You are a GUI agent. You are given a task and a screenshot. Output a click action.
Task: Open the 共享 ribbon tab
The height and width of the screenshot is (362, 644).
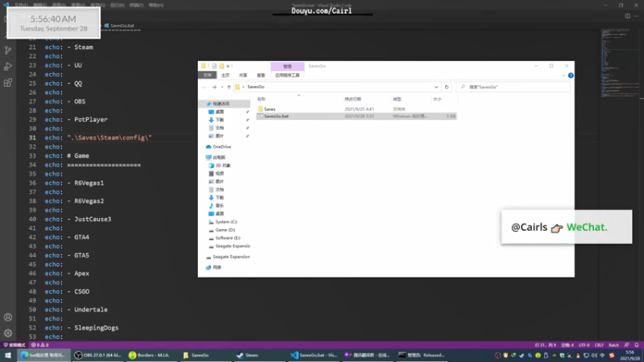click(243, 76)
